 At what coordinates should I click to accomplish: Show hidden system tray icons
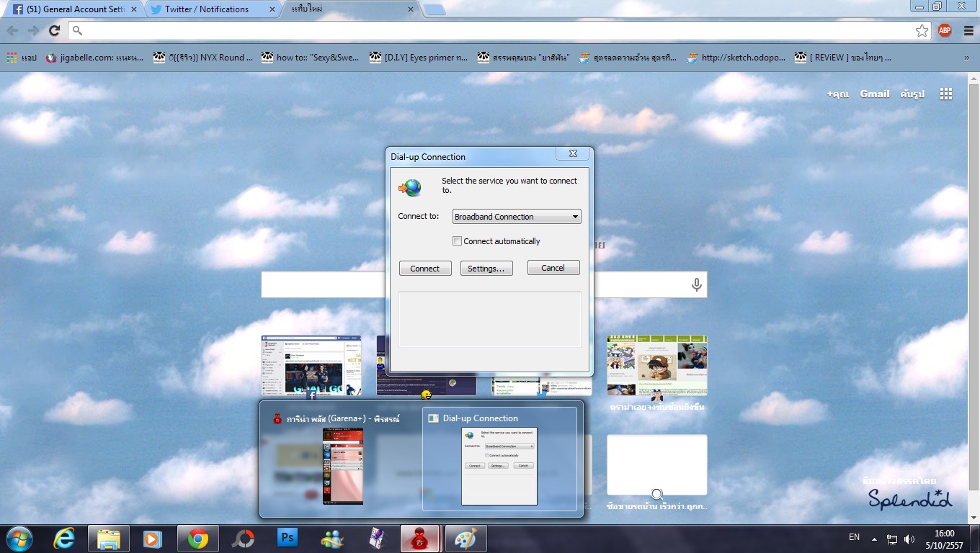coord(875,539)
